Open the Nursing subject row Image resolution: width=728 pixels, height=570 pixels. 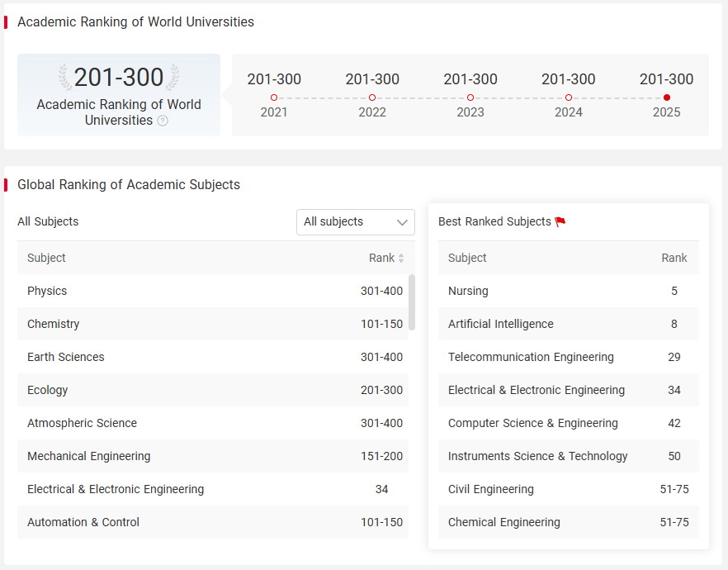568,291
